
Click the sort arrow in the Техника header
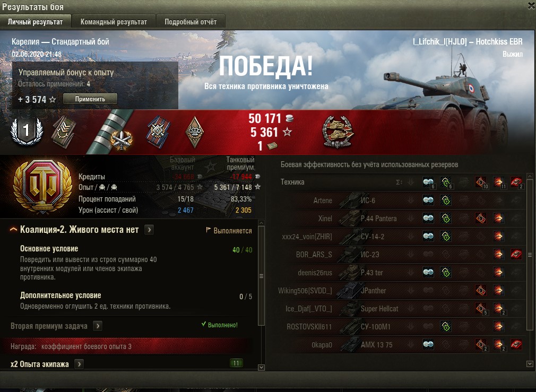[x=411, y=182]
